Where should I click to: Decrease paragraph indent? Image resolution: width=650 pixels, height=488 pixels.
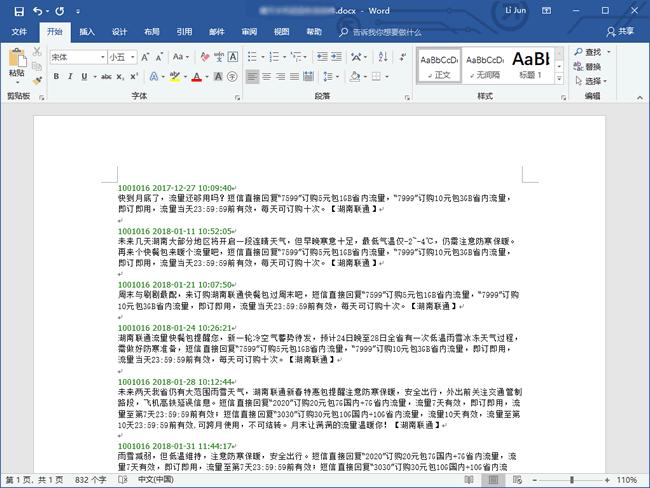click(x=322, y=57)
